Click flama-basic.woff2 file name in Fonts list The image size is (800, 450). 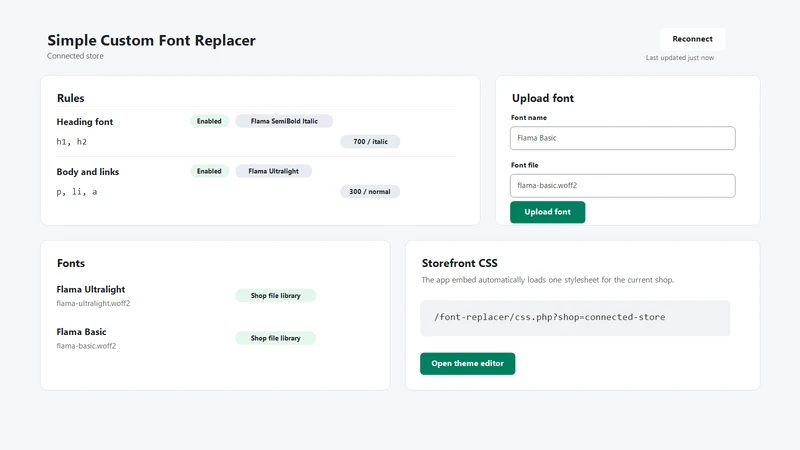86,345
